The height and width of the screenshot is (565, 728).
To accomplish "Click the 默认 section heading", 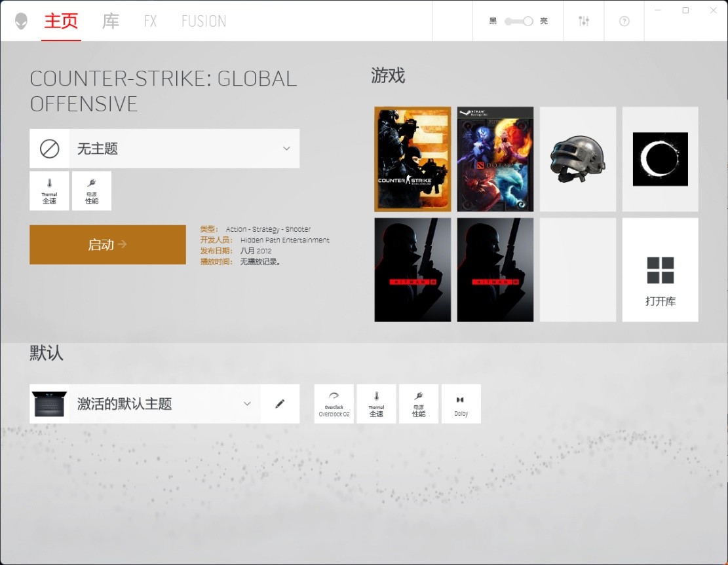I will pos(47,353).
